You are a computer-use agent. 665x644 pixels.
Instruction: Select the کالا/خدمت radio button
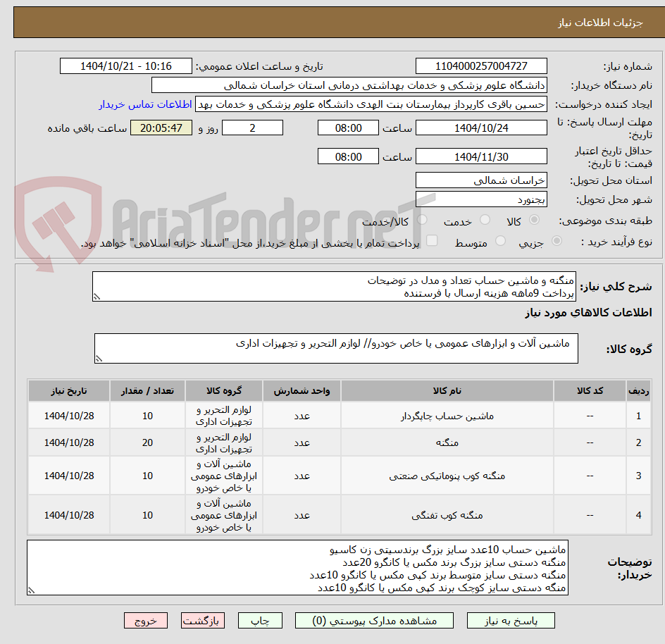pyautogui.click(x=422, y=220)
